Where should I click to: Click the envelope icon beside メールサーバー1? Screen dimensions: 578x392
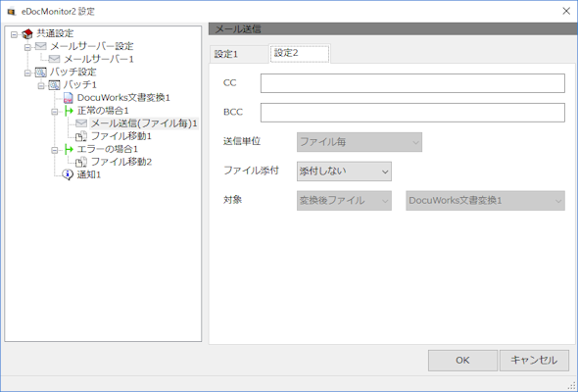point(54,59)
